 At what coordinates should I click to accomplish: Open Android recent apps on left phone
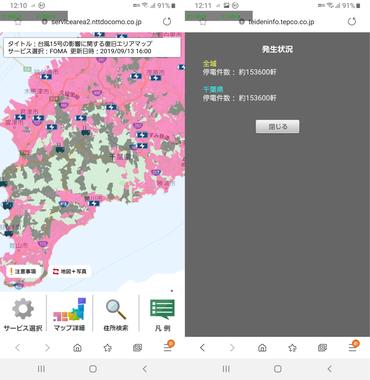pyautogui.click(x=41, y=369)
